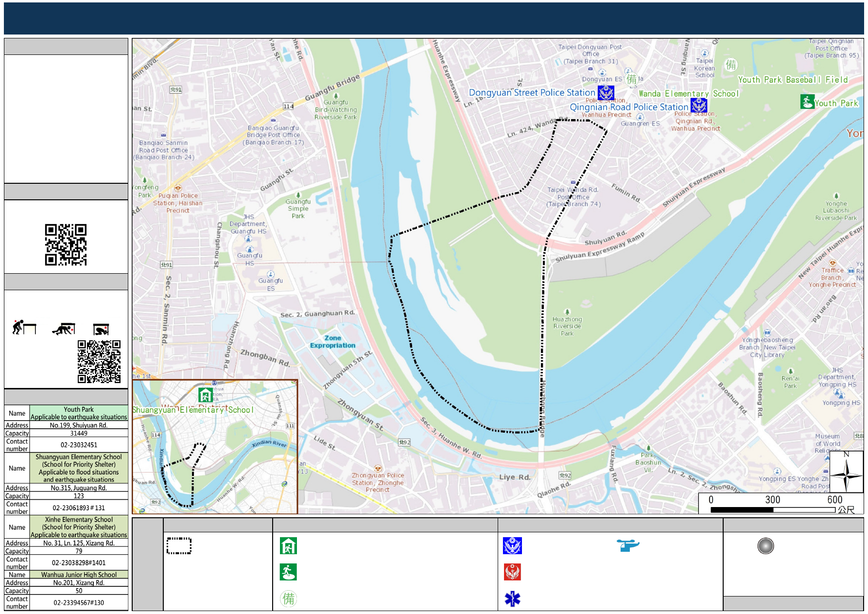Click the dark blue title banner
Screen dimensions: 868x614
click(x=434, y=18)
